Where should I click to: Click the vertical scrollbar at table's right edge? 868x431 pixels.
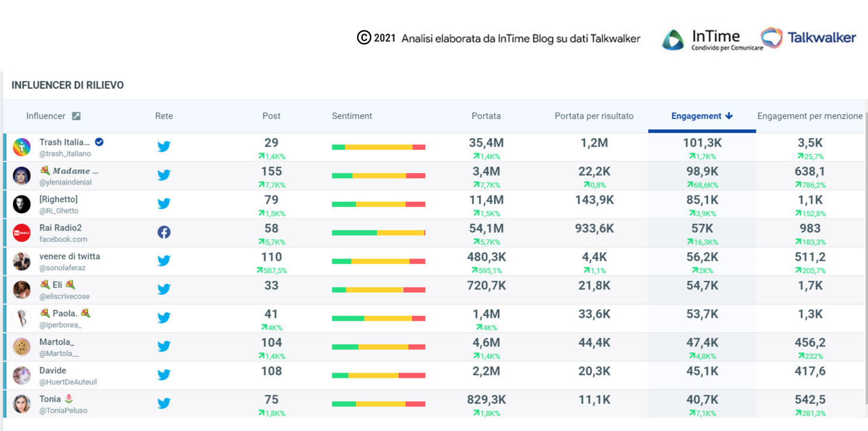(x=866, y=259)
